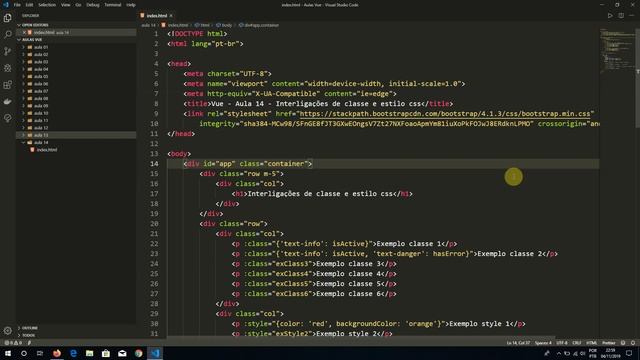Expand the section below Outline in the sidebar
Viewport: 640px width, 360px height.
point(29,335)
